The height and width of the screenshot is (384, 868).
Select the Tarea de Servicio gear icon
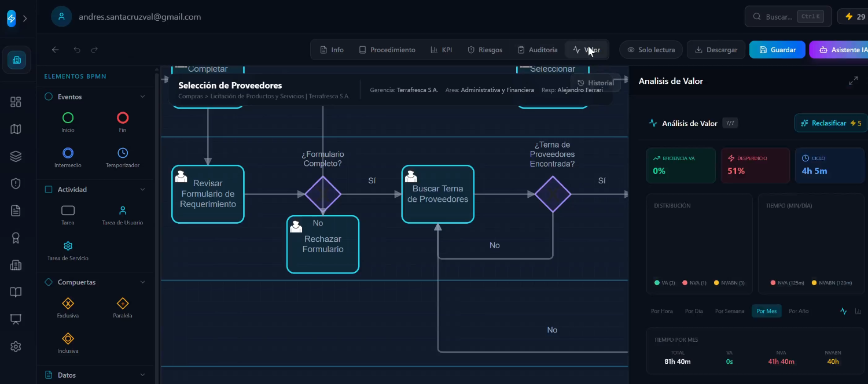tap(68, 246)
